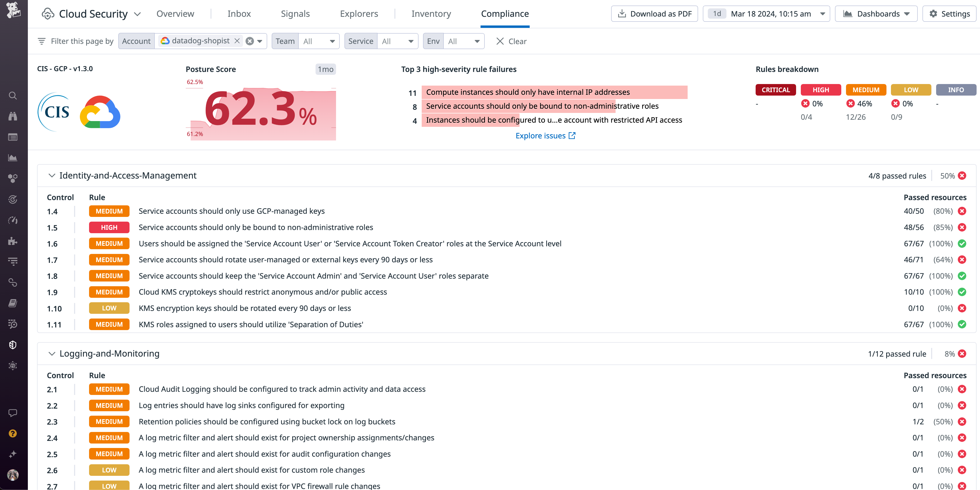Open the search icon in the sidebar

coord(13,95)
